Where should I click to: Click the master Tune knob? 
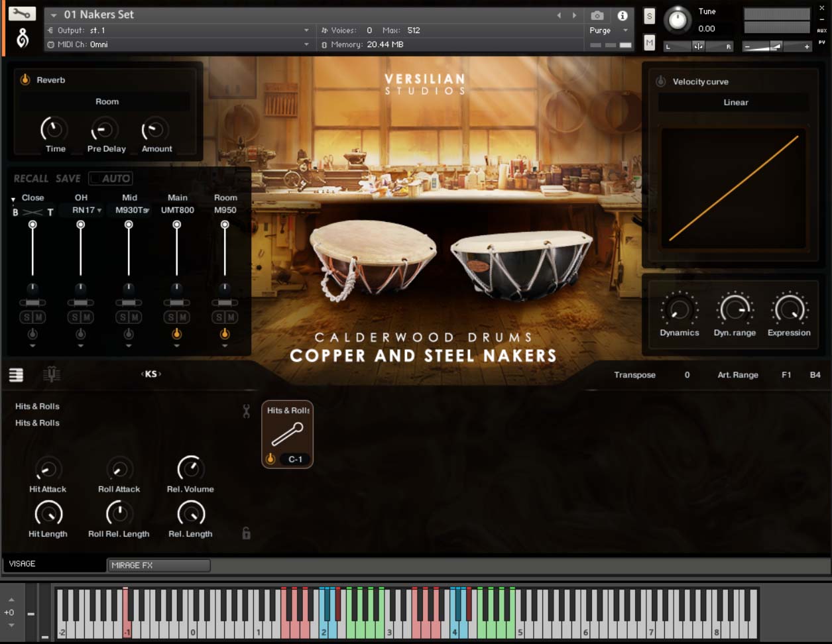677,20
